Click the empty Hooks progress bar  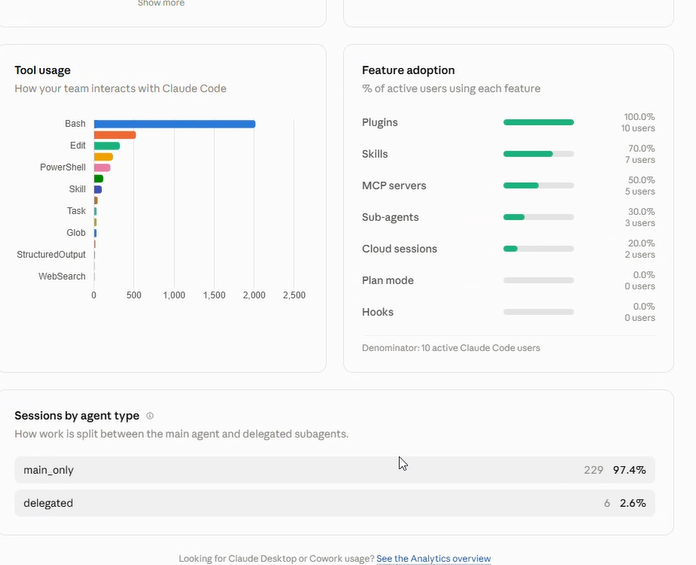pos(538,312)
